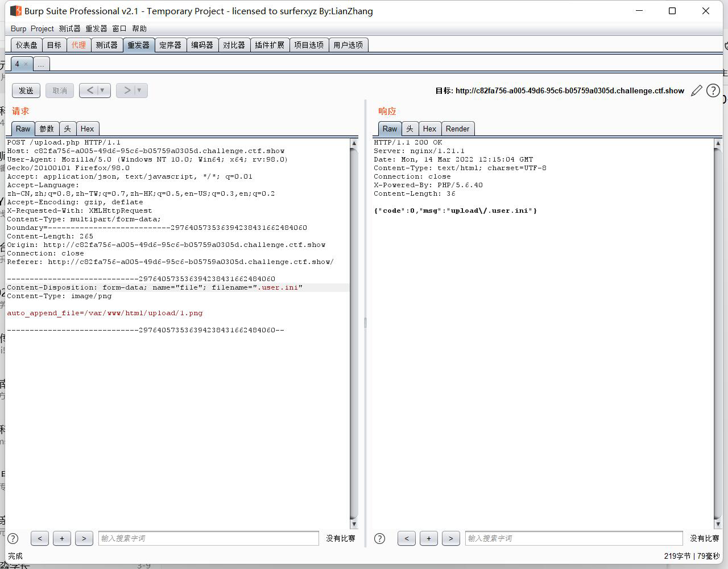This screenshot has height=569, width=728.
Task: Click the pencil icon to edit target
Action: [x=696, y=90]
